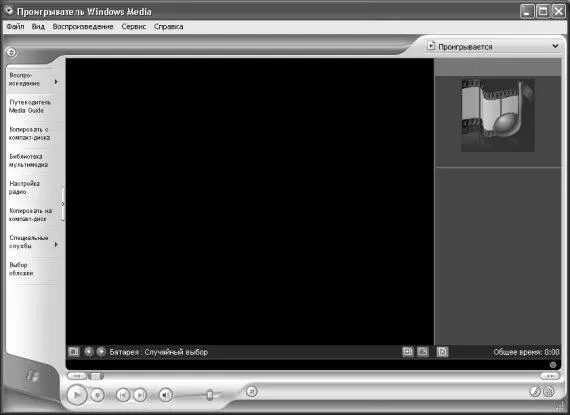This screenshot has height=415, width=570.
Task: Close the Windows Media Player window
Action: pyautogui.click(x=558, y=11)
